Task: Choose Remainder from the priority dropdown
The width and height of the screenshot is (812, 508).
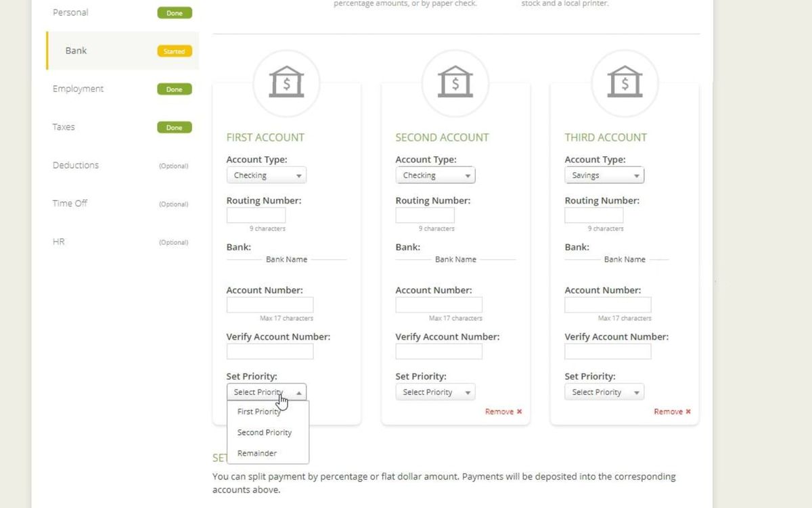Action: (x=256, y=453)
